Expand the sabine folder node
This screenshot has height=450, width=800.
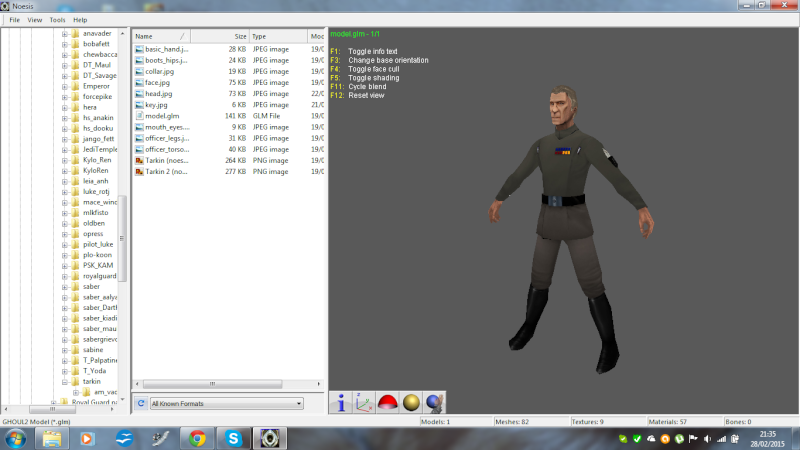click(65, 350)
